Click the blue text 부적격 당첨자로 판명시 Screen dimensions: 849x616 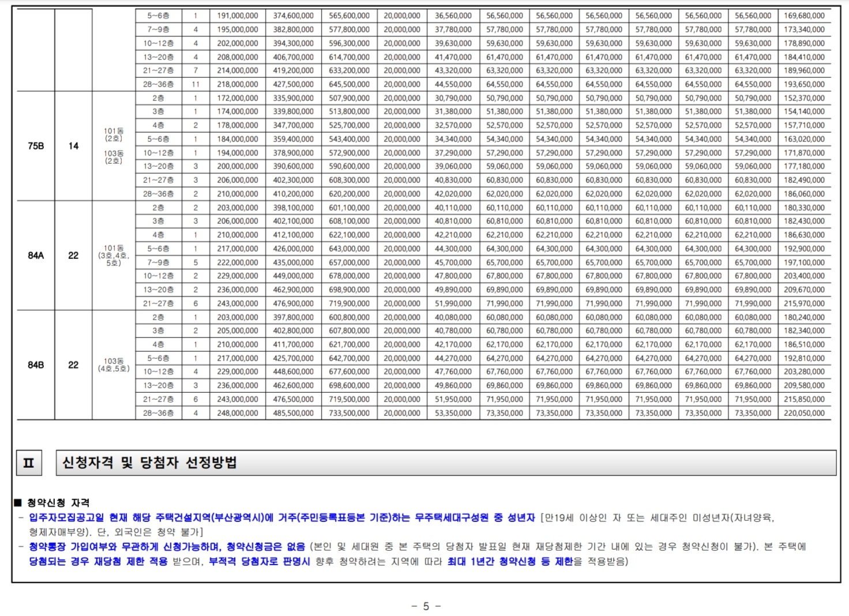[x=259, y=561]
